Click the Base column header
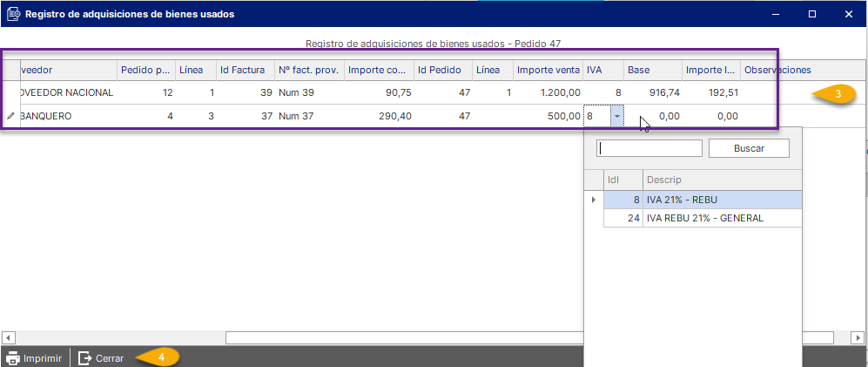Screen dimensions: 868x367 653,70
